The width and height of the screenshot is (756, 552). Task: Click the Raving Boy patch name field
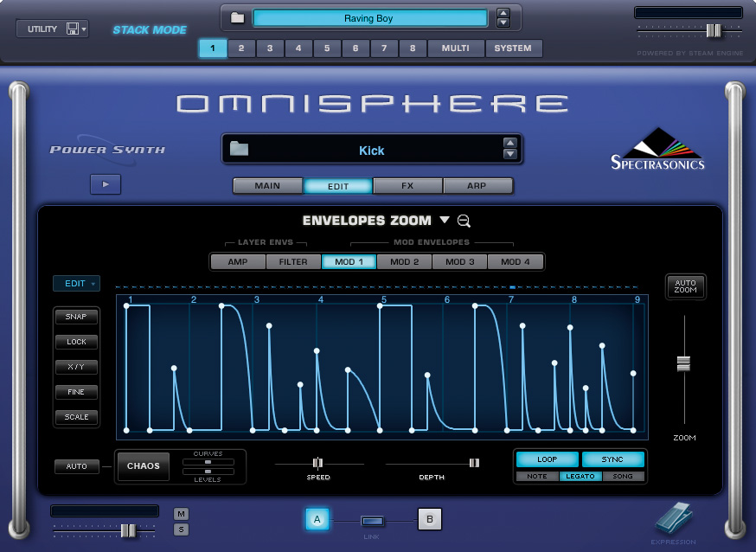point(369,16)
